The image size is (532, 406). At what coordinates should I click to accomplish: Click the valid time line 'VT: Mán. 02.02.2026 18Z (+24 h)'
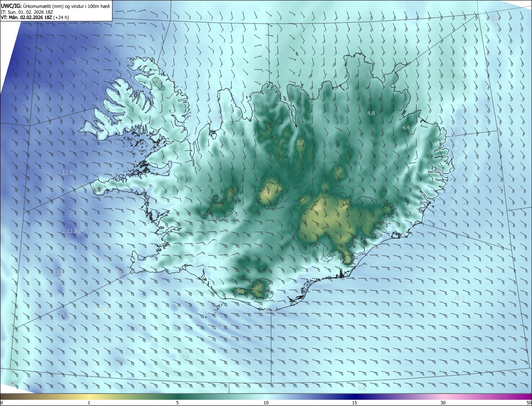35,18
